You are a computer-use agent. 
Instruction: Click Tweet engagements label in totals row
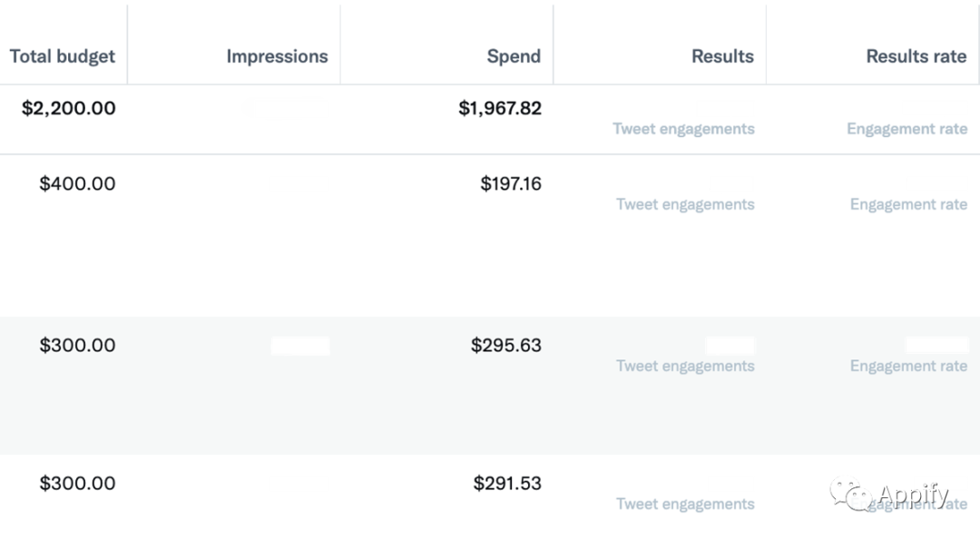(684, 129)
